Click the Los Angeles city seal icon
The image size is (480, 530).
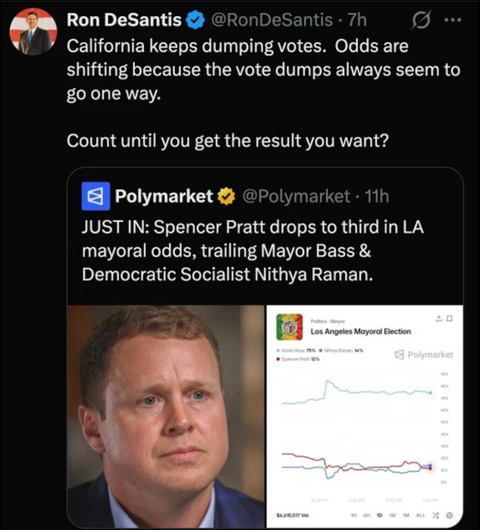(x=289, y=327)
